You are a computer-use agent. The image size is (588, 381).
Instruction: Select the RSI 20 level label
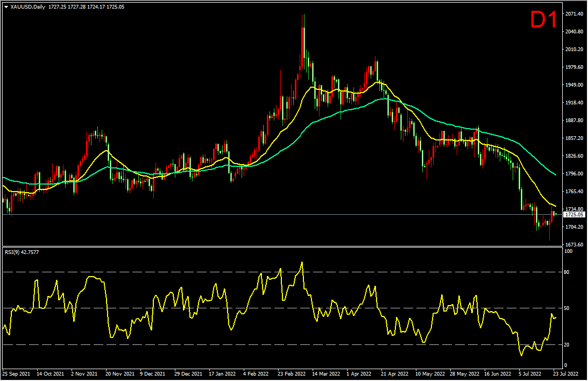click(x=566, y=344)
